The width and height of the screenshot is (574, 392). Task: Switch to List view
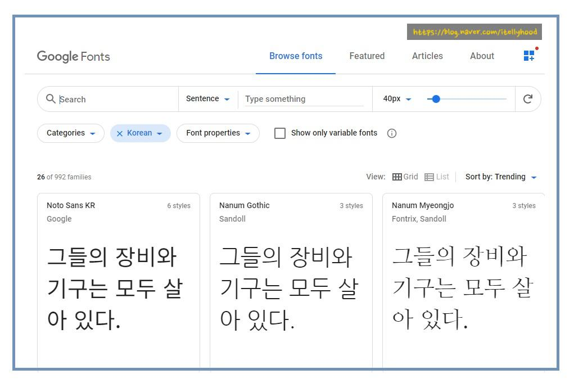pyautogui.click(x=437, y=177)
